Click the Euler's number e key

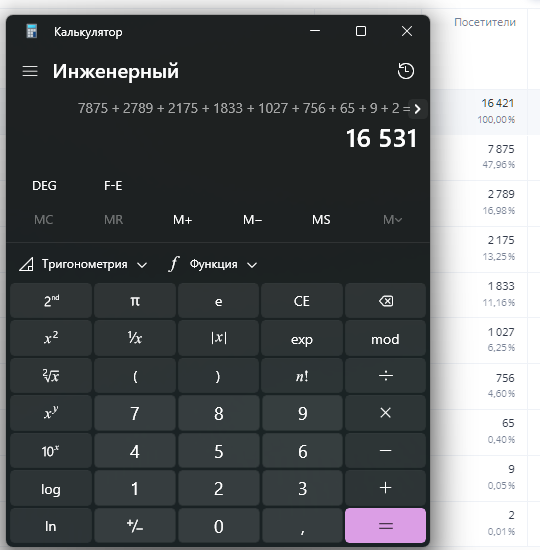click(218, 301)
